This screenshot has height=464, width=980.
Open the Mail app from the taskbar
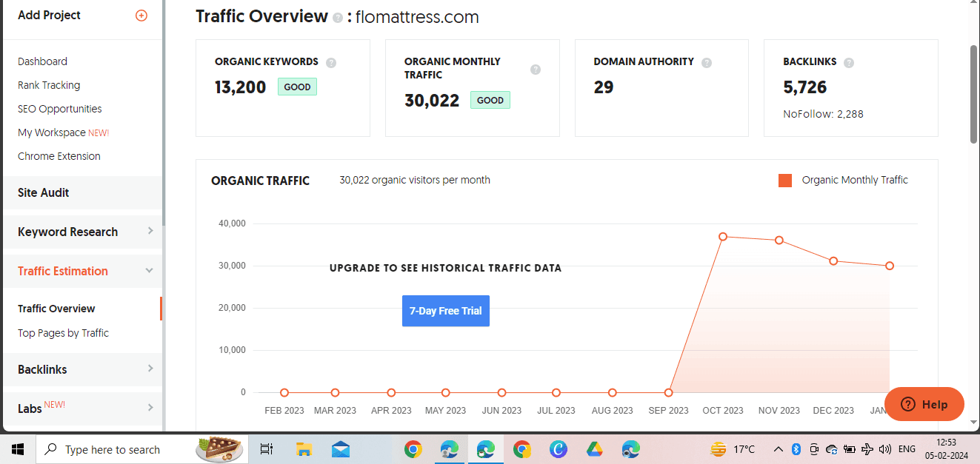[x=340, y=448]
